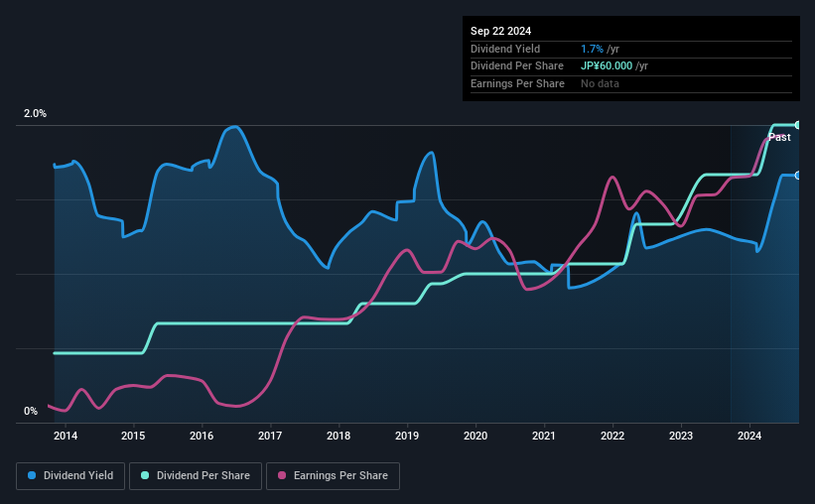Click the Sep 22 2024 tooltip date
Screen dimensions: 815x504
coord(500,31)
